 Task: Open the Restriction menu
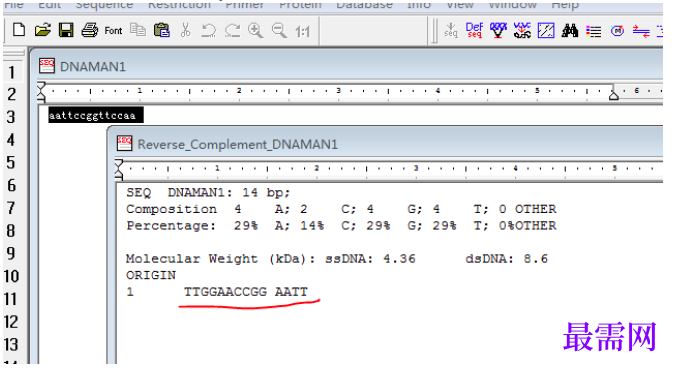pos(180,5)
